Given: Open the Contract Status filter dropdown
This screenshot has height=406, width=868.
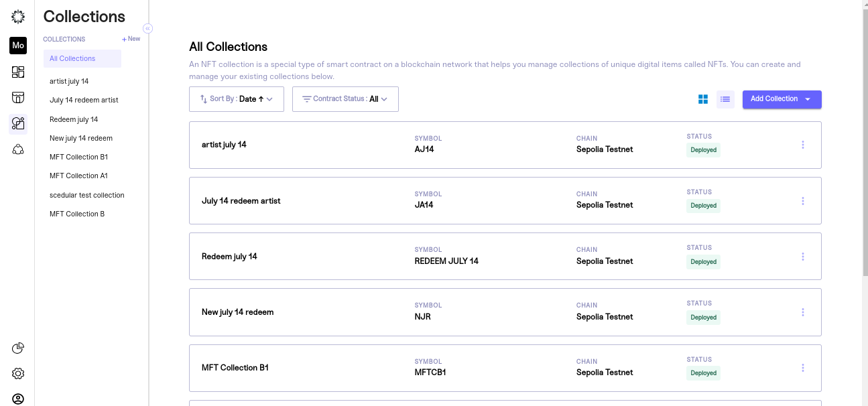Looking at the screenshot, I should (345, 99).
